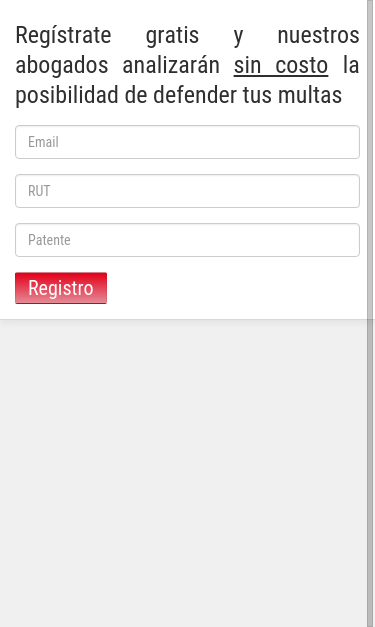
Task: Select the Patente input box
Action: point(187,240)
